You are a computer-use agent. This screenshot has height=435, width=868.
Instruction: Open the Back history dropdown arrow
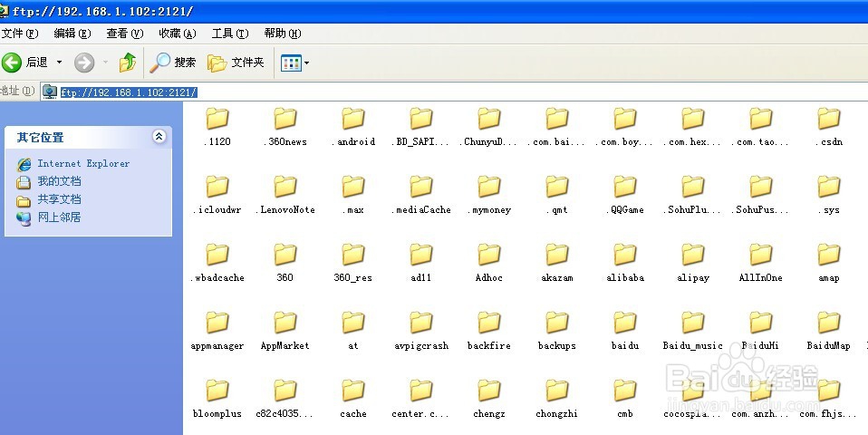tap(59, 63)
